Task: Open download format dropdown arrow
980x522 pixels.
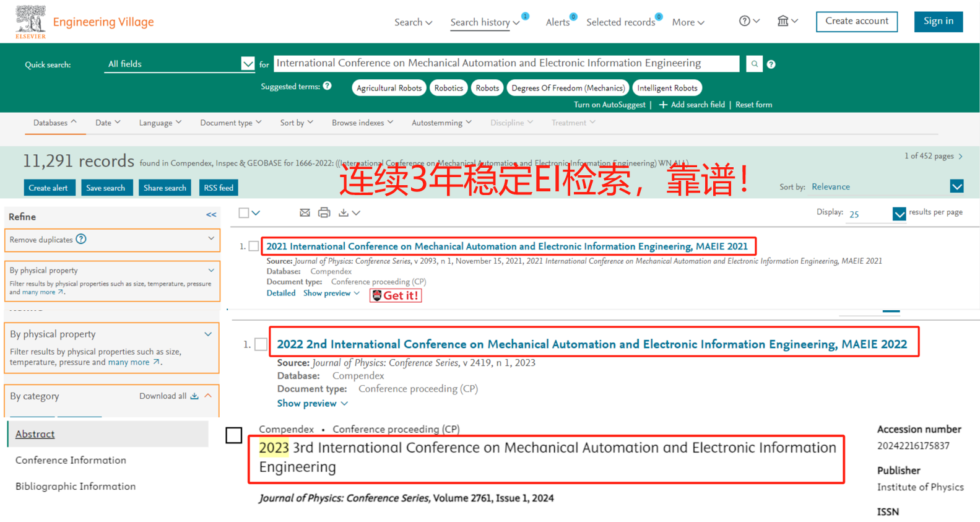Action: coord(356,213)
